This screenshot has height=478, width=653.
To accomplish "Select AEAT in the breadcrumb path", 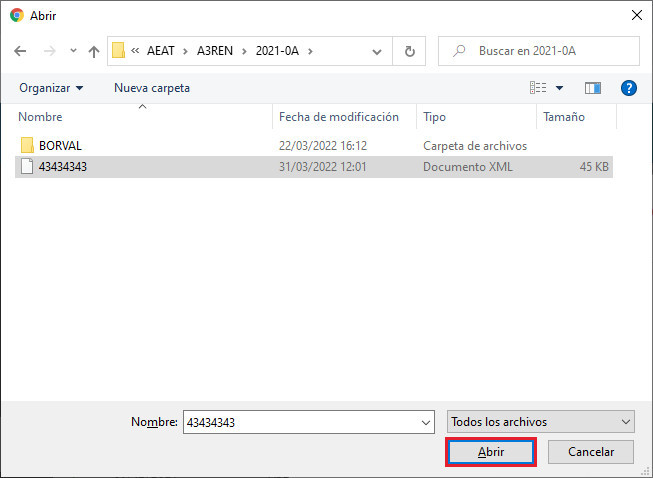I will click(160, 51).
